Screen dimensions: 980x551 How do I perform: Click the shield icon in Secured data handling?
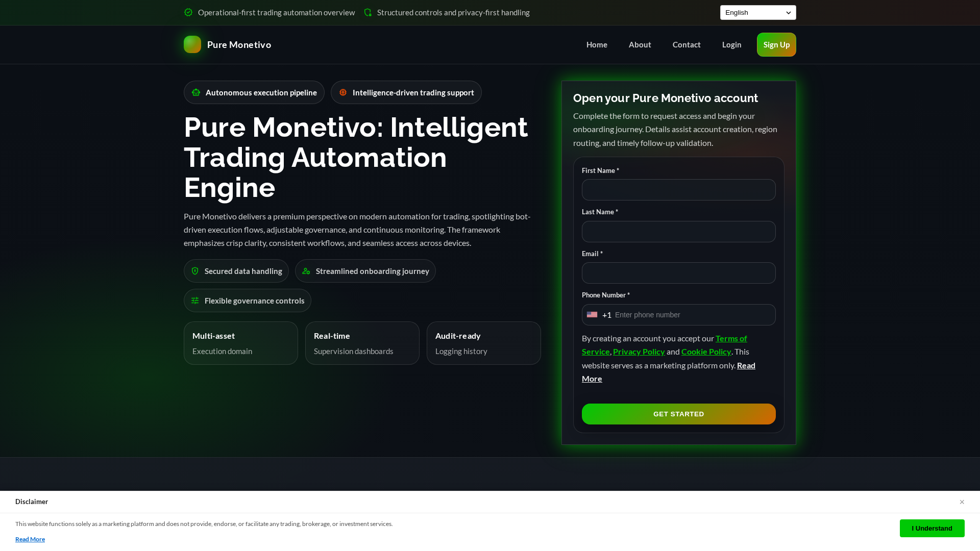(x=195, y=271)
